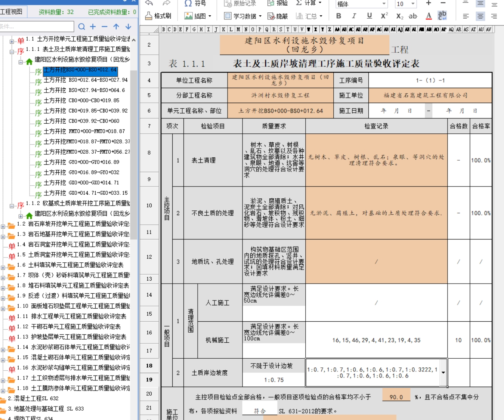Select column header AV
The width and height of the screenshot is (504, 420).
(488, 29)
